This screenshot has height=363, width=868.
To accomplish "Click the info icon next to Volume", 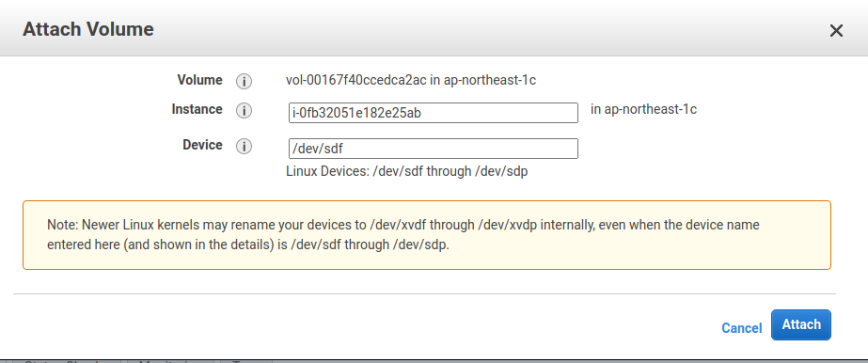I will coord(245,81).
